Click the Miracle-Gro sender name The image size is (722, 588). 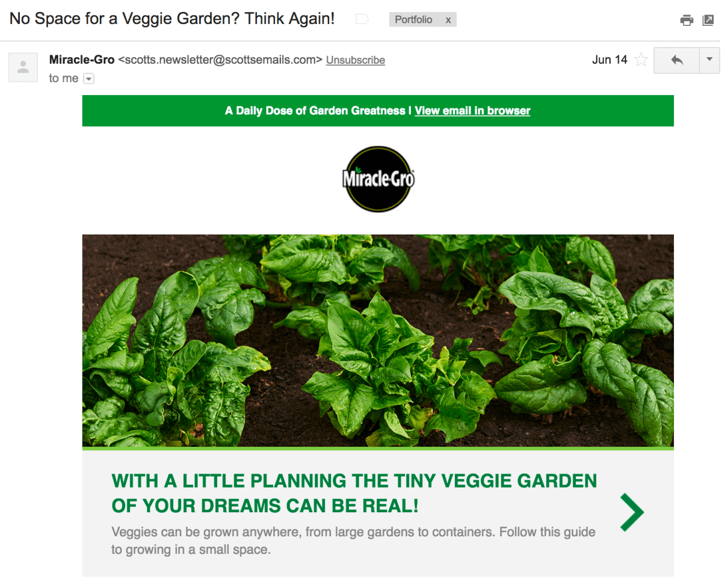pyautogui.click(x=82, y=60)
